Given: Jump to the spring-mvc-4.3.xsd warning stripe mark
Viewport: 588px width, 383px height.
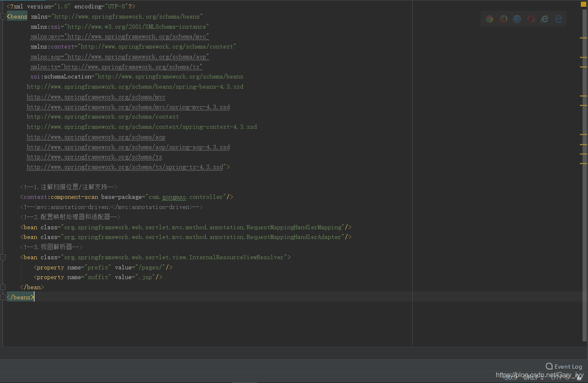Looking at the screenshot, I should tap(584, 105).
